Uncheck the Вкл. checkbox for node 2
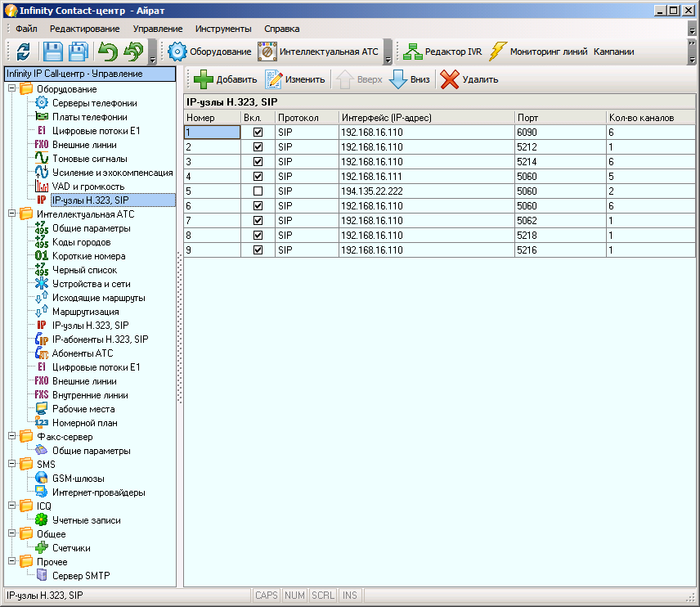This screenshot has width=700, height=607. point(258,147)
